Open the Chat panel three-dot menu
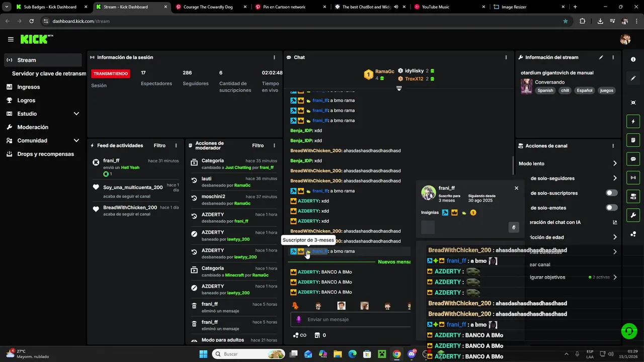 tap(506, 57)
